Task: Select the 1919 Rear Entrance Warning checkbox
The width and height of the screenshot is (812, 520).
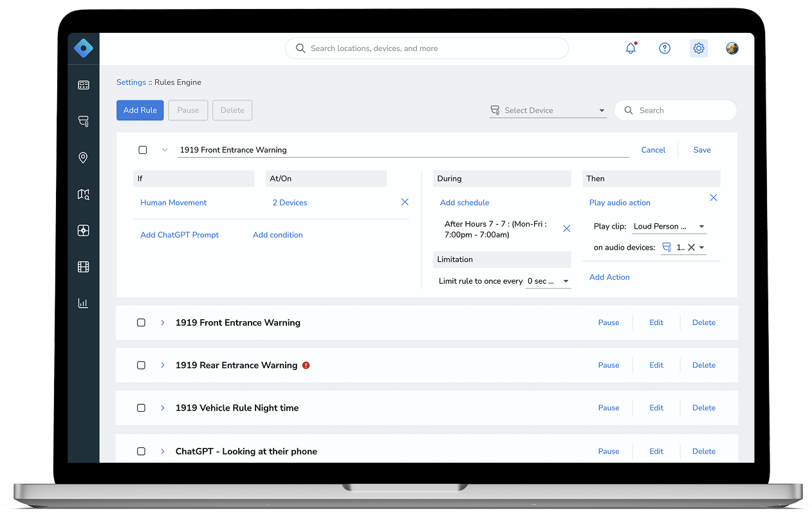Action: point(142,365)
